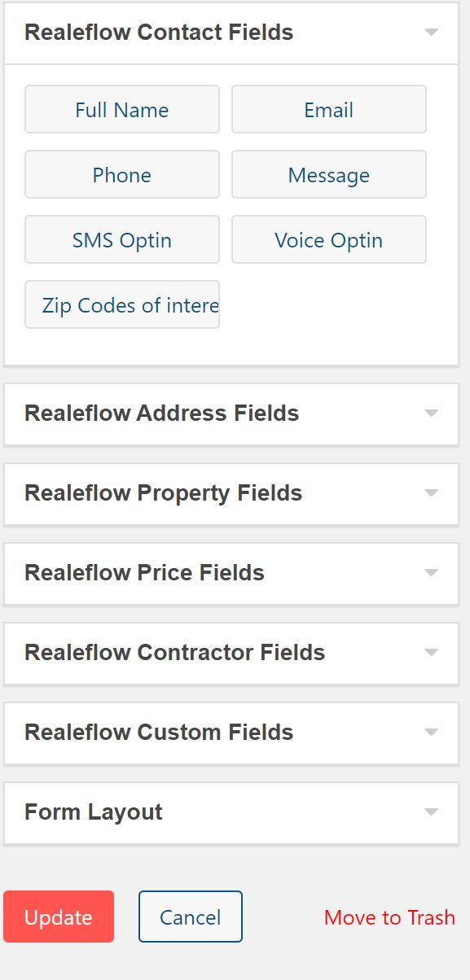Open the Realeflow Custom Fields panel title
This screenshot has width=470, height=980.
(x=159, y=733)
